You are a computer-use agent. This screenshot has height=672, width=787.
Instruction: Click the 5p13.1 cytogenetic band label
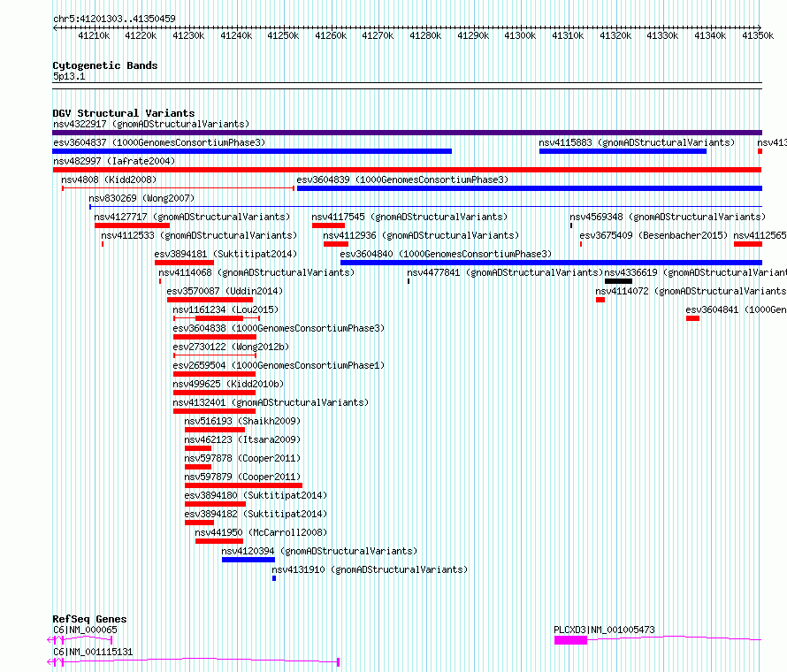click(x=69, y=76)
